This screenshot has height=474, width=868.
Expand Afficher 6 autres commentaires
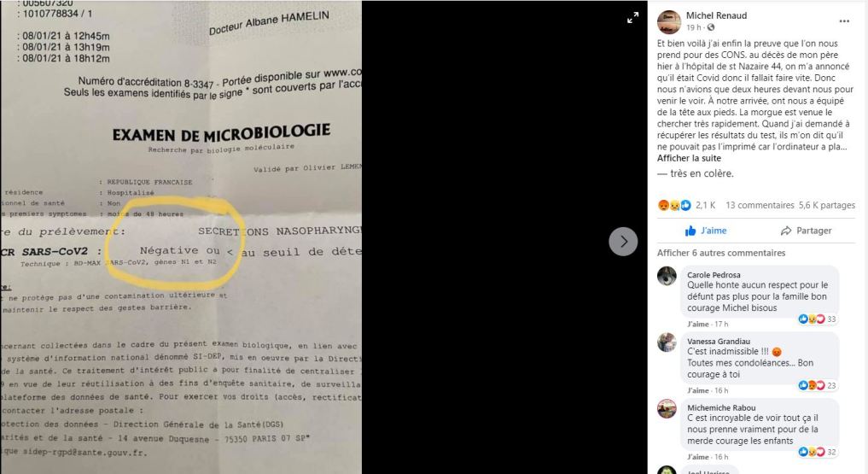720,253
